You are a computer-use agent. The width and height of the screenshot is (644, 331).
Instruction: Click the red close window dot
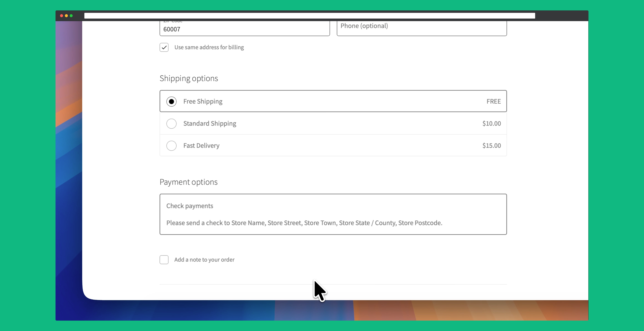pos(61,16)
